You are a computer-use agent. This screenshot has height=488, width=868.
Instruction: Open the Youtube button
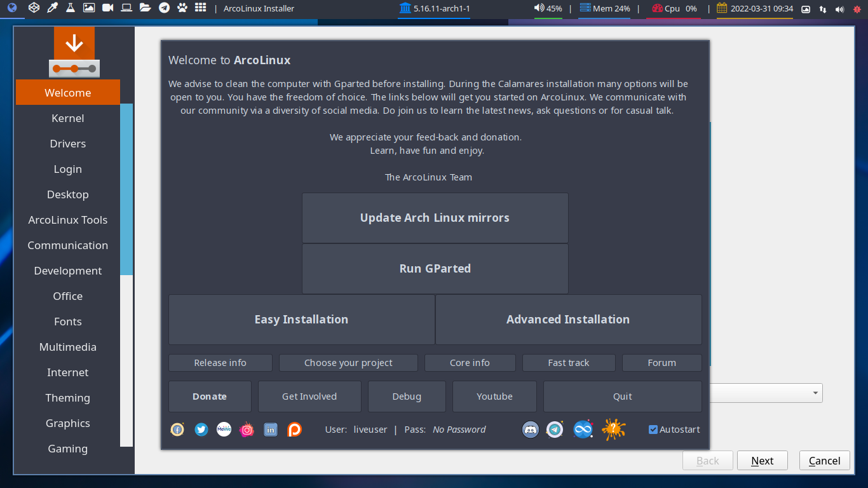click(494, 396)
